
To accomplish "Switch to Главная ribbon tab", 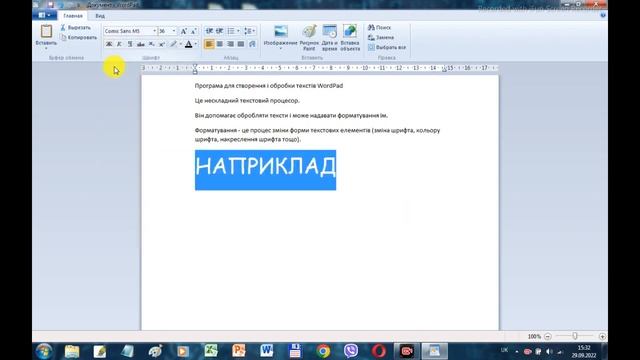I will pyautogui.click(x=73, y=16).
